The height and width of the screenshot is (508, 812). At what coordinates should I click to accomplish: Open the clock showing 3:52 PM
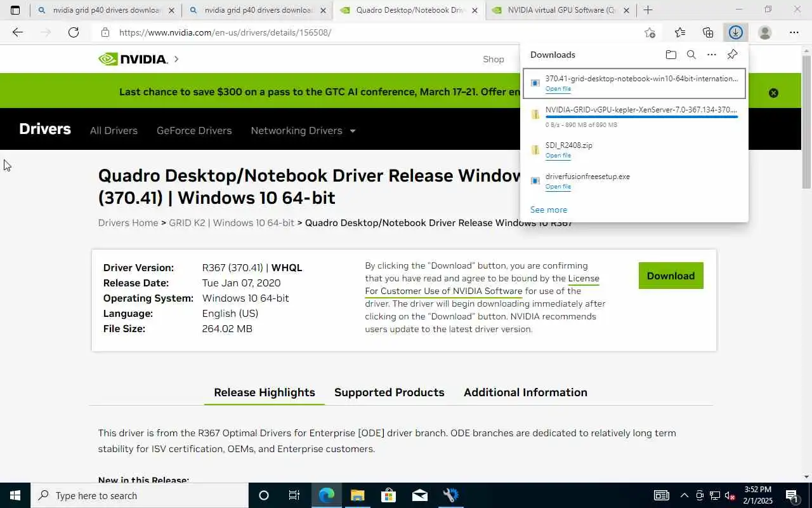coord(758,495)
